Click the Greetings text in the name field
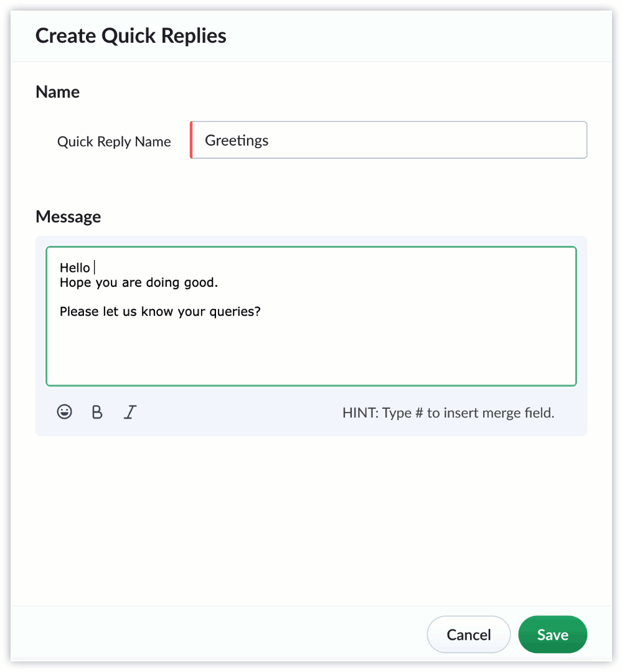The image size is (622, 672). (x=237, y=141)
